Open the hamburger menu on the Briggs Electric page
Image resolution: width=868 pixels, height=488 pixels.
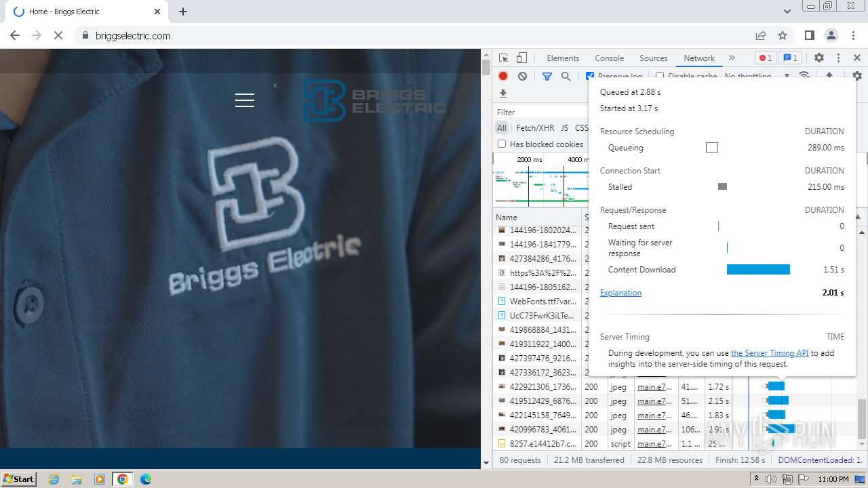[x=245, y=100]
